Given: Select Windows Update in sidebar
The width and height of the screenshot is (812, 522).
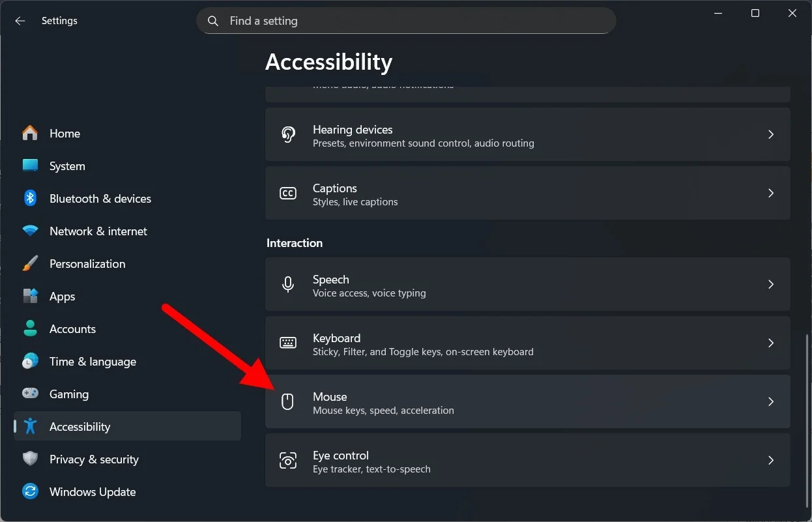Looking at the screenshot, I should click(92, 491).
